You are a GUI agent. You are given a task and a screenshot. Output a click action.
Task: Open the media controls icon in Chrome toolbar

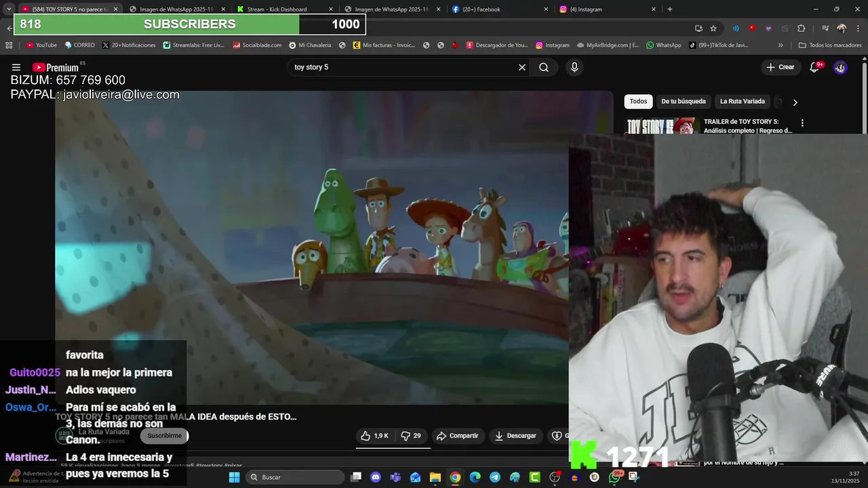825,28
